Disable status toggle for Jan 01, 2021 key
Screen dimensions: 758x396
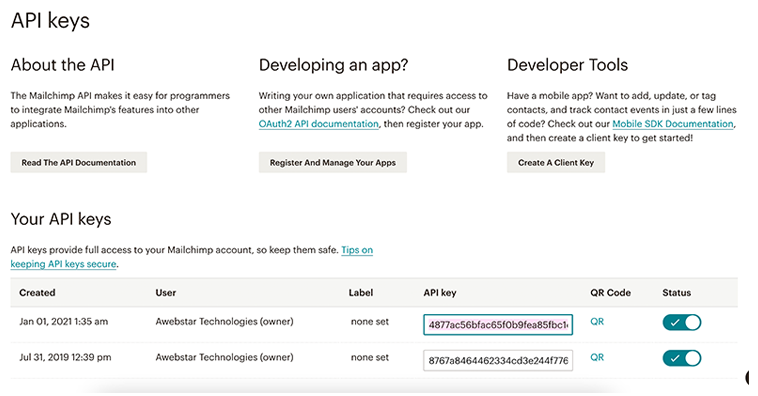682,323
